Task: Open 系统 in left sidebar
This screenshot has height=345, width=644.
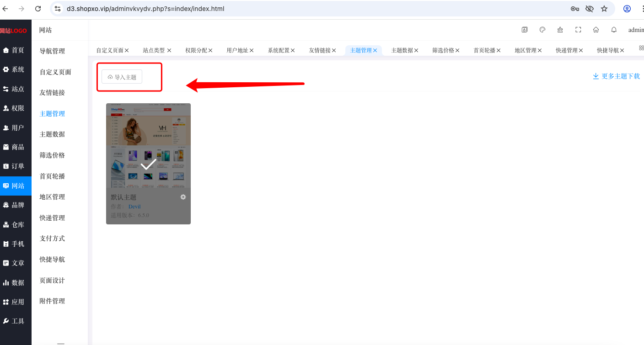Action: tap(16, 69)
